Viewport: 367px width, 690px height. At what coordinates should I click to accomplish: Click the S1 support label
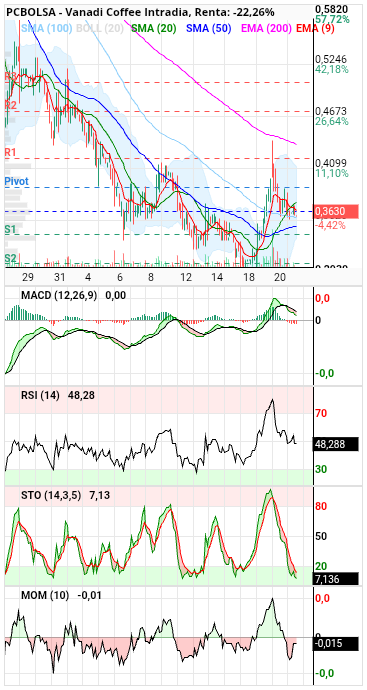[10, 229]
